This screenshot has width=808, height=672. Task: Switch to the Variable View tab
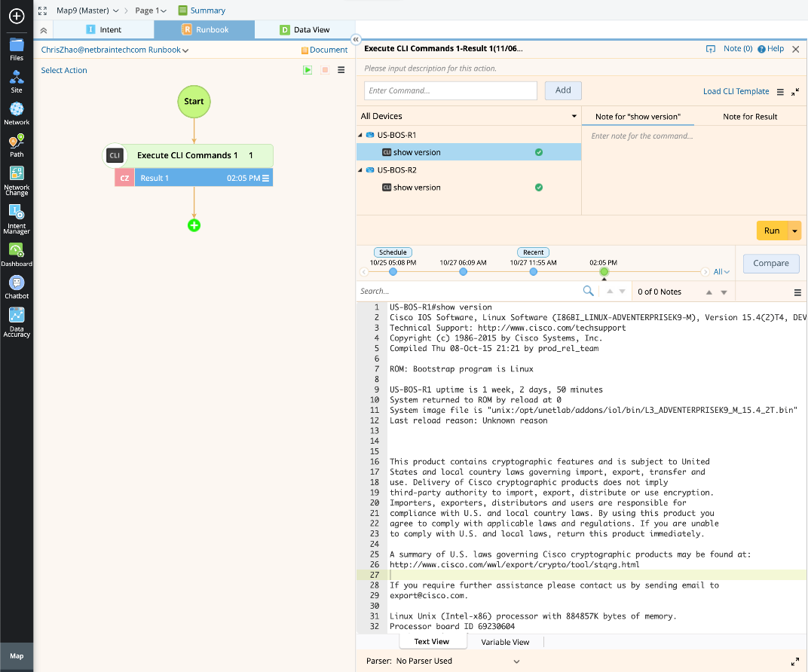tap(505, 642)
